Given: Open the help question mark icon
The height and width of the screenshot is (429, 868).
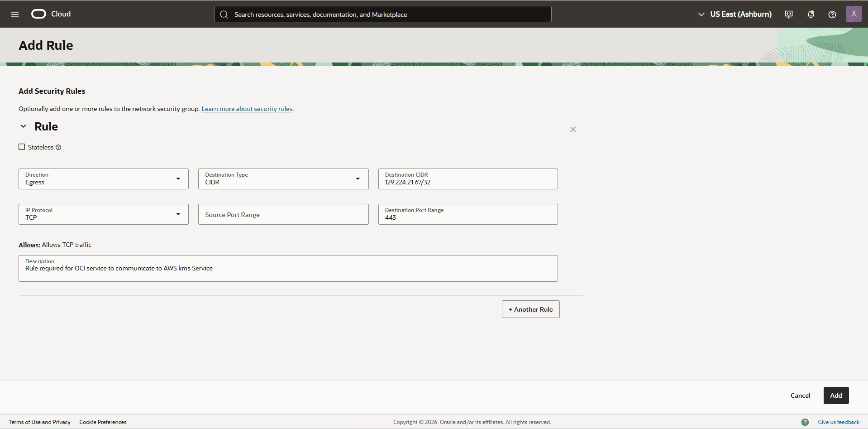Looking at the screenshot, I should (832, 14).
